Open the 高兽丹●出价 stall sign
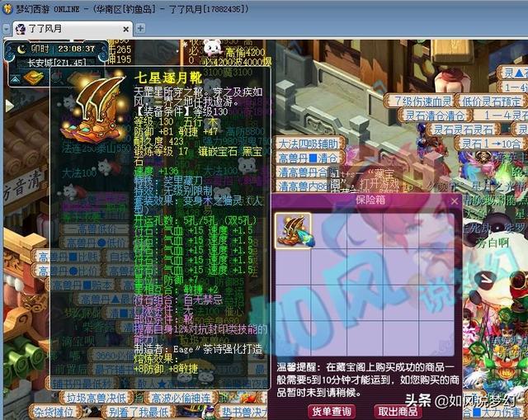 coord(68,271)
